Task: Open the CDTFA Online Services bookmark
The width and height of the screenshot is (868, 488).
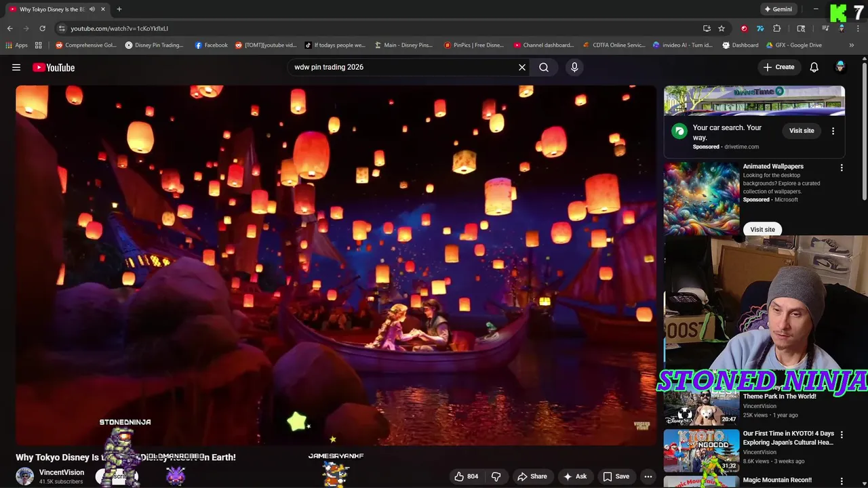Action: pyautogui.click(x=614, y=45)
